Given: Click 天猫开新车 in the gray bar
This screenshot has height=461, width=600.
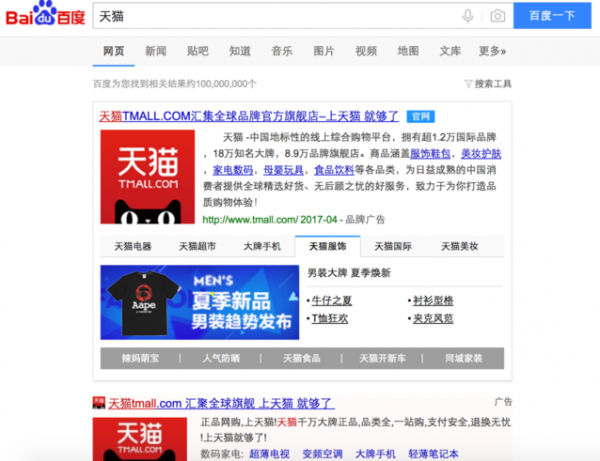Looking at the screenshot, I should 382,358.
